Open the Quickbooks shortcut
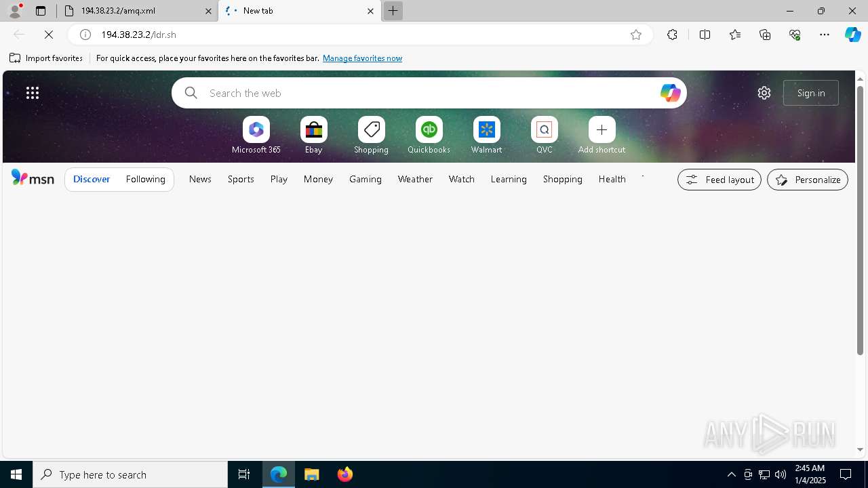This screenshot has height=488, width=868. tap(429, 136)
